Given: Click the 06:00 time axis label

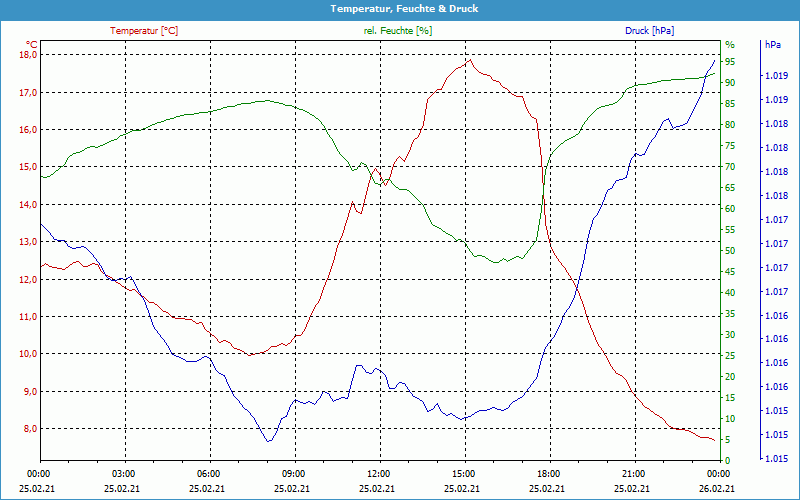Looking at the screenshot, I should click(x=207, y=473).
